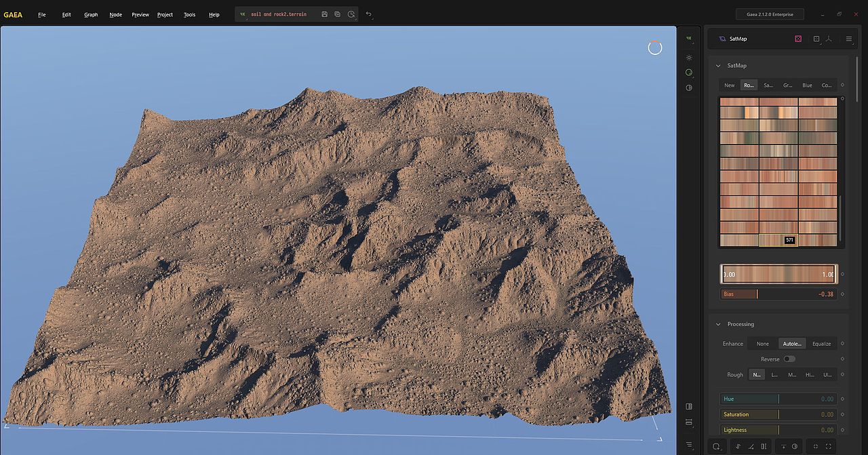Set Rough to L... (Low)
This screenshot has height=455, width=868.
774,374
